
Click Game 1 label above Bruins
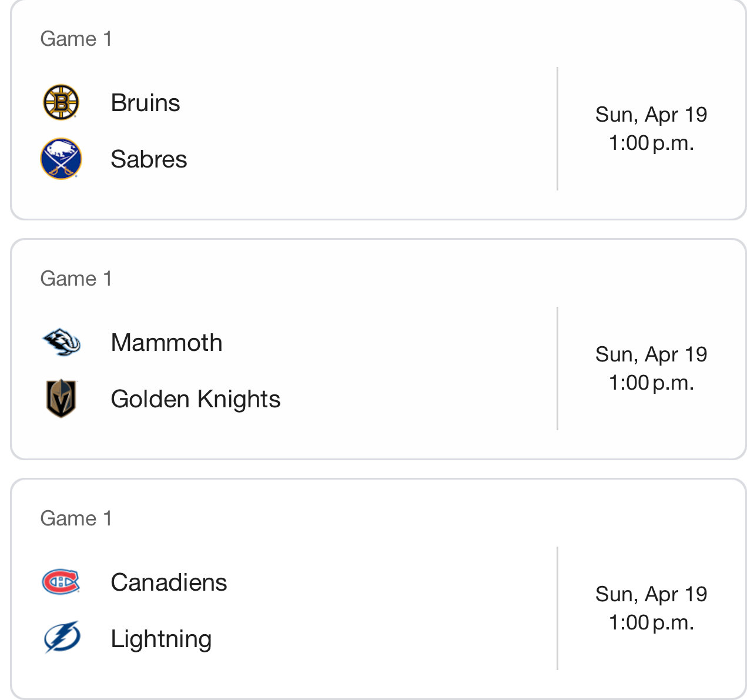(76, 39)
